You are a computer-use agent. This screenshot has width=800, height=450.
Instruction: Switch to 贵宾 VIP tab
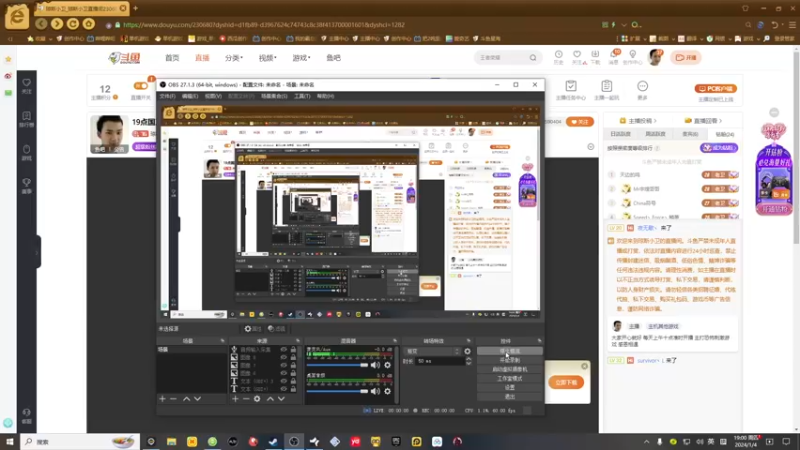[690, 134]
